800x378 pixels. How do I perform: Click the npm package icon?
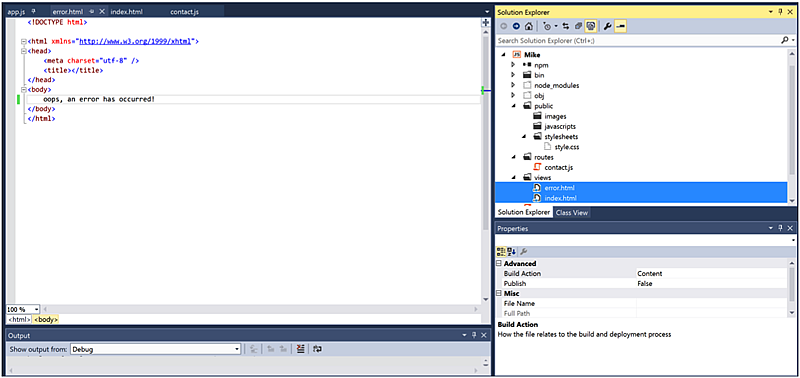527,65
